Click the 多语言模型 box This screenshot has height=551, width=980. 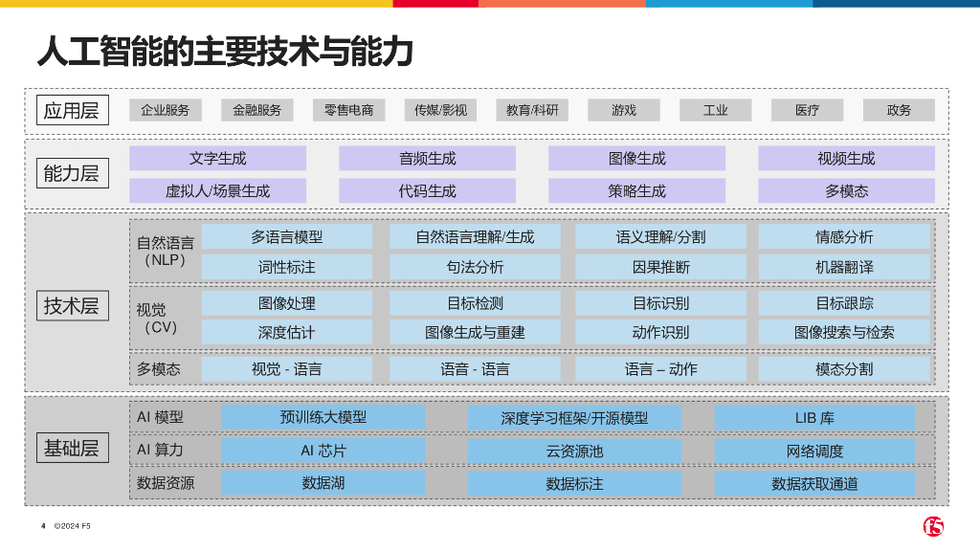pyautogui.click(x=287, y=237)
